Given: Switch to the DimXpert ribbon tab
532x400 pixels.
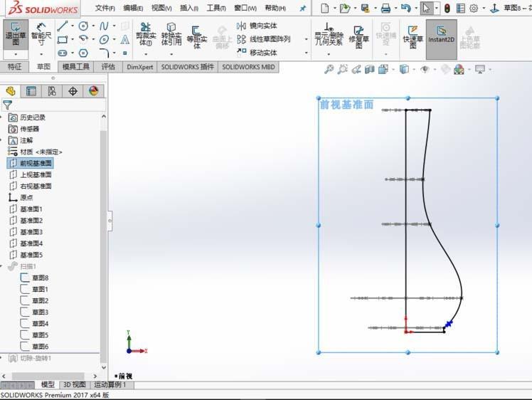Looking at the screenshot, I should click(140, 67).
